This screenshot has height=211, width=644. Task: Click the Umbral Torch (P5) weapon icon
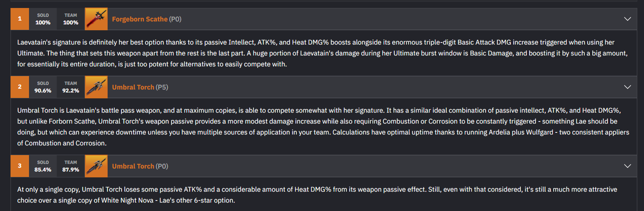96,87
